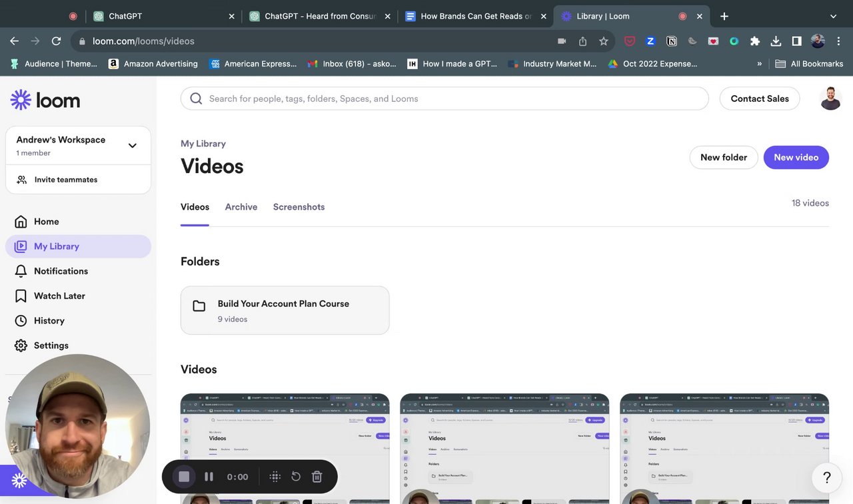Open the help question mark button
The height and width of the screenshot is (504, 853).
point(827,477)
